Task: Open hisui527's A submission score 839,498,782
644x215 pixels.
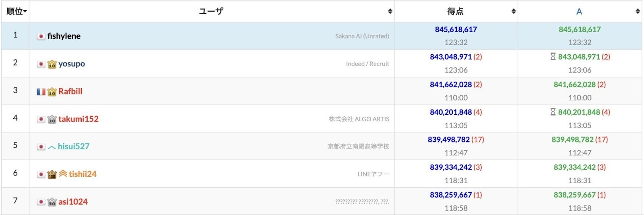Action: pos(572,140)
